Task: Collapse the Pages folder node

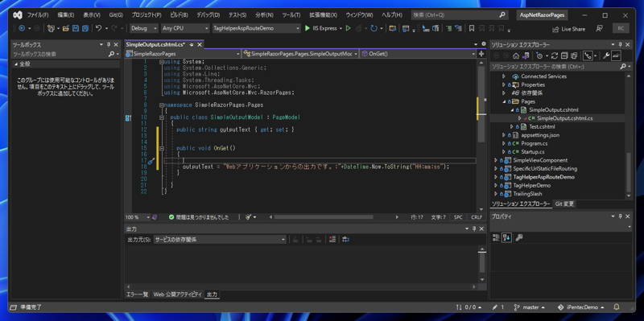Action: (504, 101)
